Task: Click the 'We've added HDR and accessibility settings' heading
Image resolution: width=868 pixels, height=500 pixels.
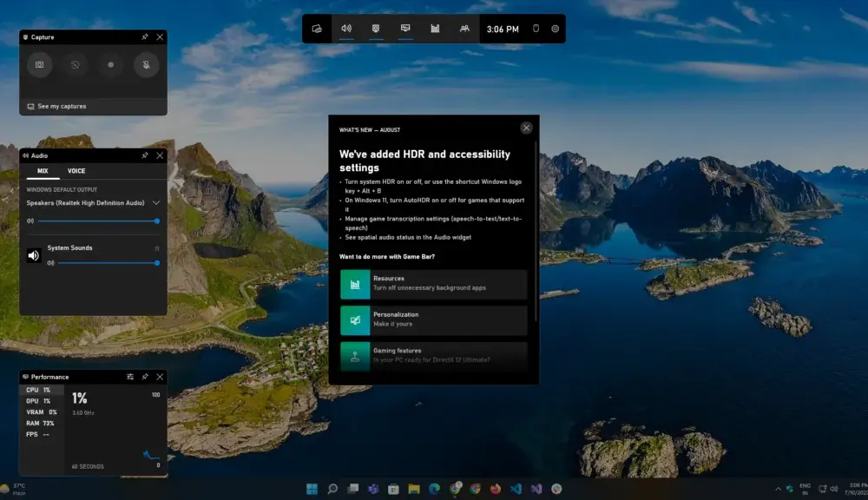Action: click(x=424, y=161)
